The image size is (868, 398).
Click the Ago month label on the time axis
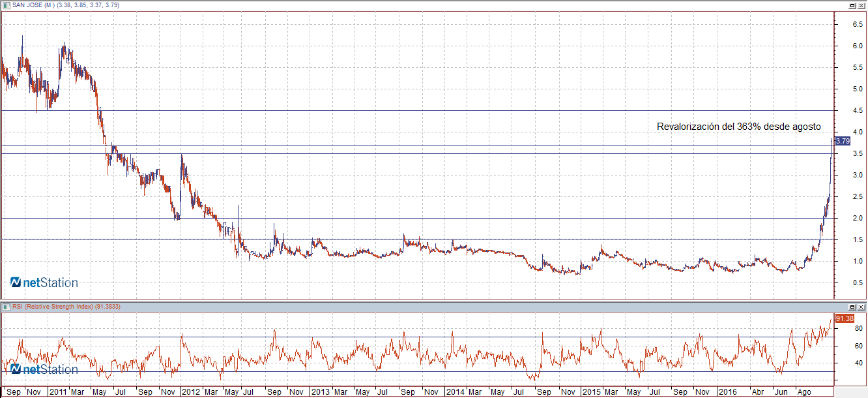[805, 392]
